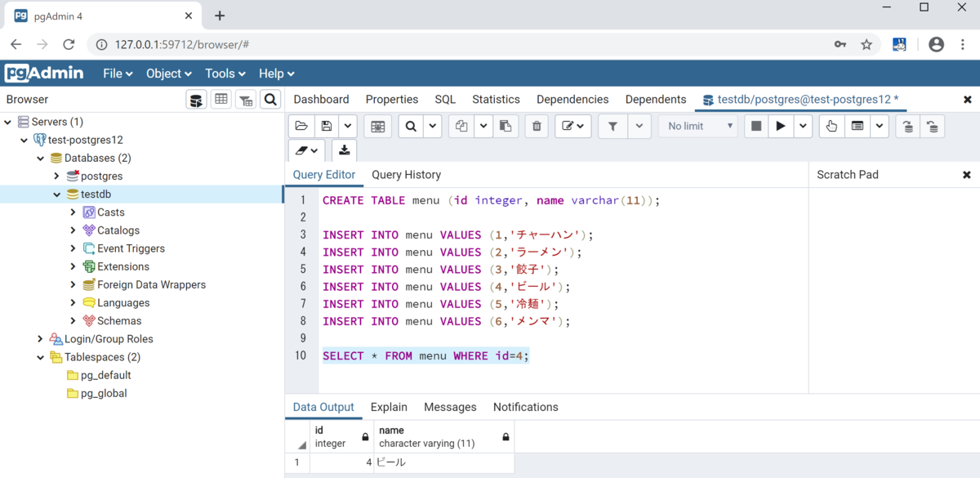This screenshot has width=980, height=478.
Task: Open a new browser tab with plus button
Action: pyautogui.click(x=219, y=16)
